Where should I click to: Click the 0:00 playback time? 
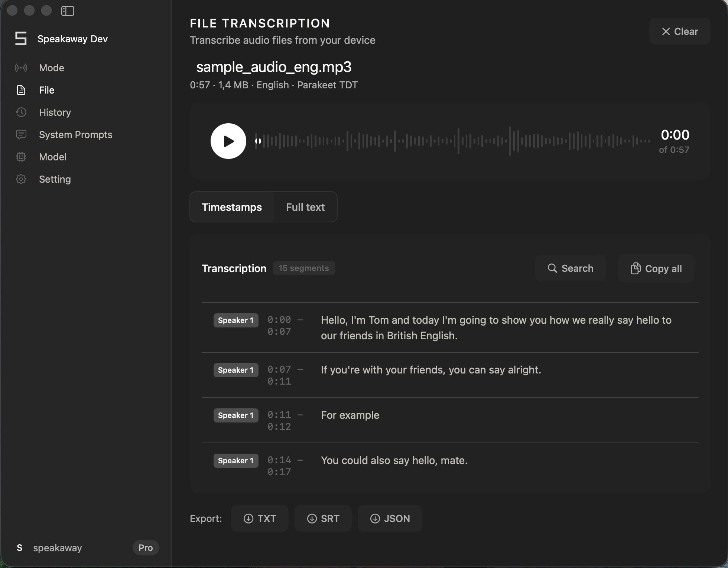click(x=675, y=135)
